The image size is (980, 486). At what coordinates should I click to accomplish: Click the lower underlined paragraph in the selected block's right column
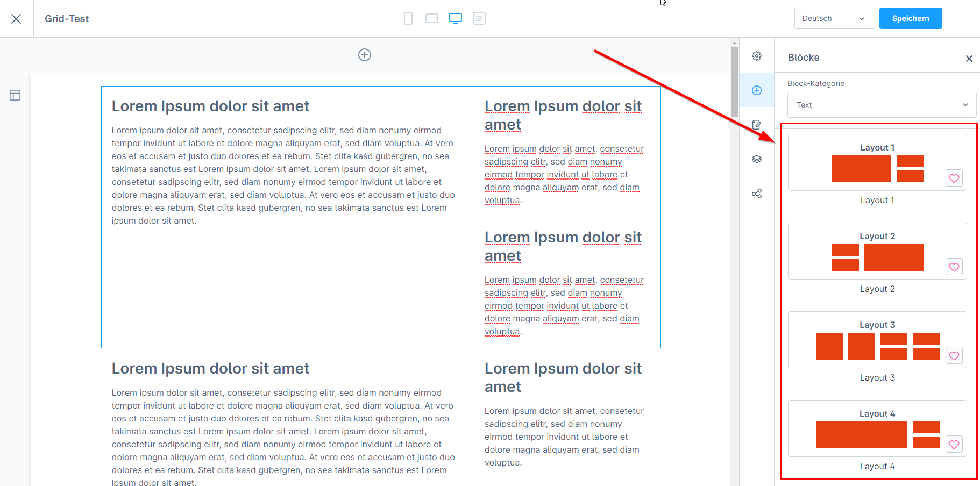(564, 305)
